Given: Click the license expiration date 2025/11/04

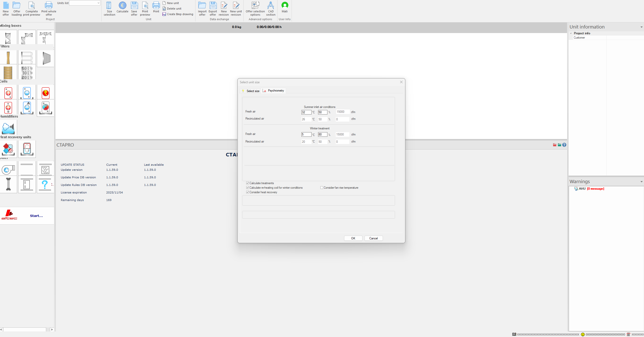Looking at the screenshot, I should coord(115,192).
